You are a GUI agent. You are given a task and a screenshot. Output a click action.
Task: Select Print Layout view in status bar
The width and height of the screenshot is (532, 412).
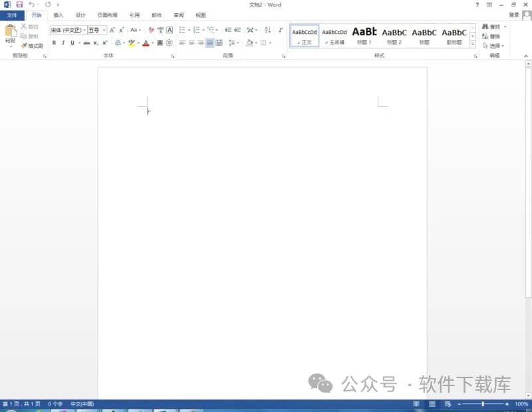[432, 404]
